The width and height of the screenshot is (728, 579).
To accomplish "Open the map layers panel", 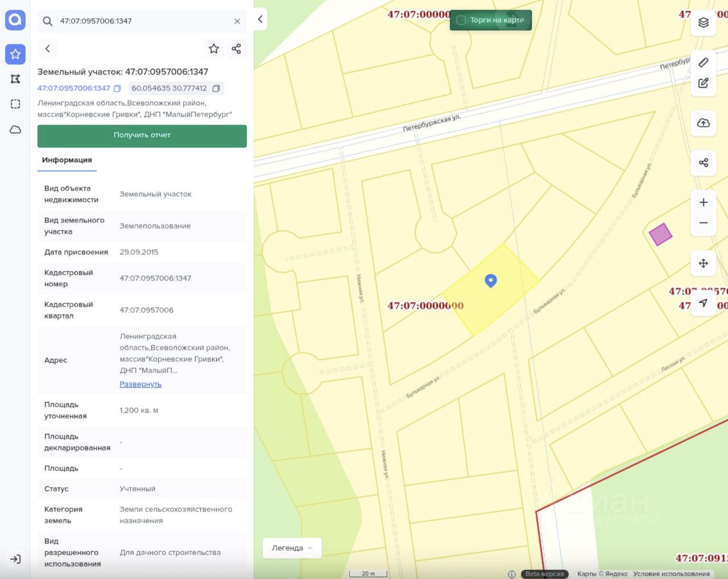I will pyautogui.click(x=704, y=23).
